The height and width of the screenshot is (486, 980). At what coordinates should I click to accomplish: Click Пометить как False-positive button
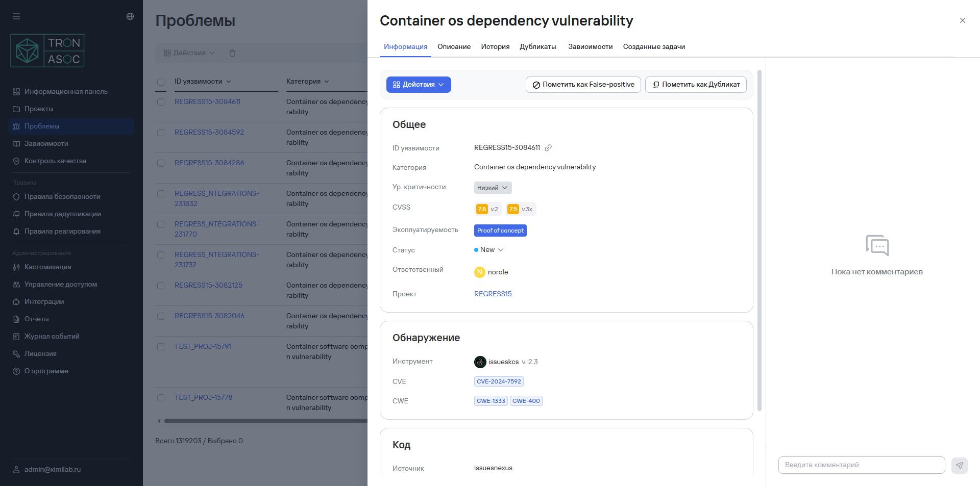click(583, 85)
